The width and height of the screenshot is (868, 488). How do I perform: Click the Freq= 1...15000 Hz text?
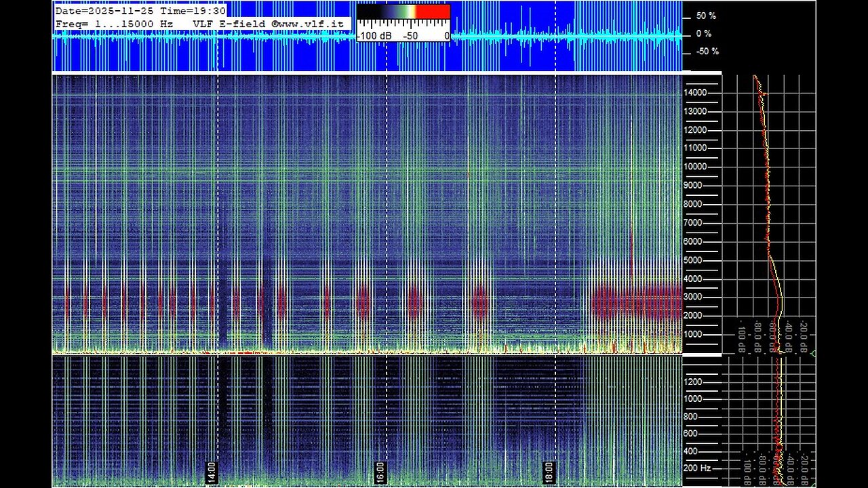coord(114,24)
